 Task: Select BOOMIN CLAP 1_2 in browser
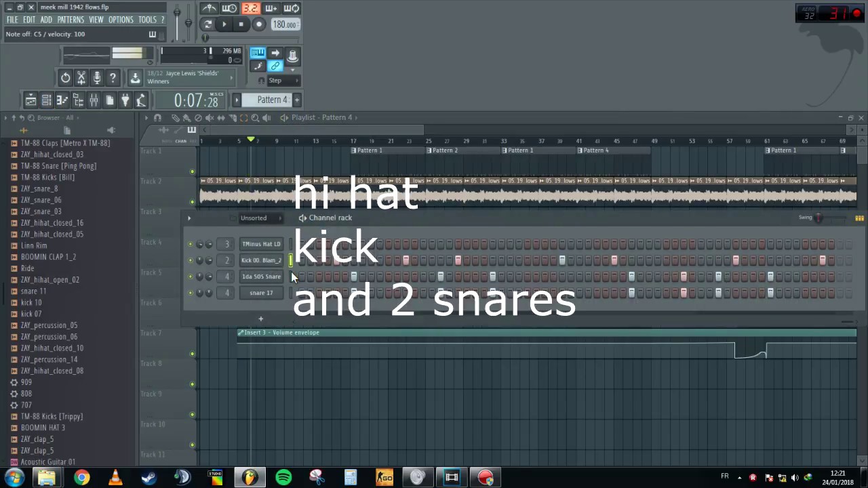(48, 257)
